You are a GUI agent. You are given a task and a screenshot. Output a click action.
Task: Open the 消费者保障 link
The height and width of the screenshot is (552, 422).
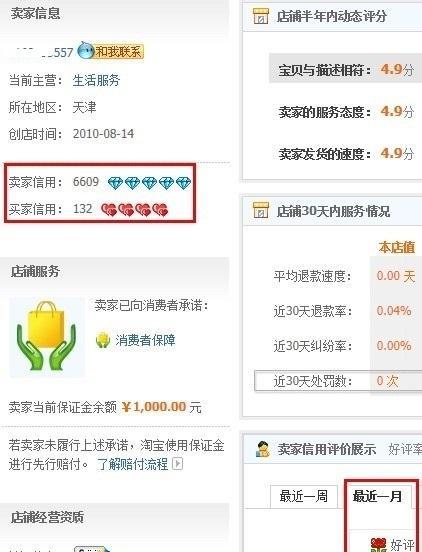coord(145,340)
